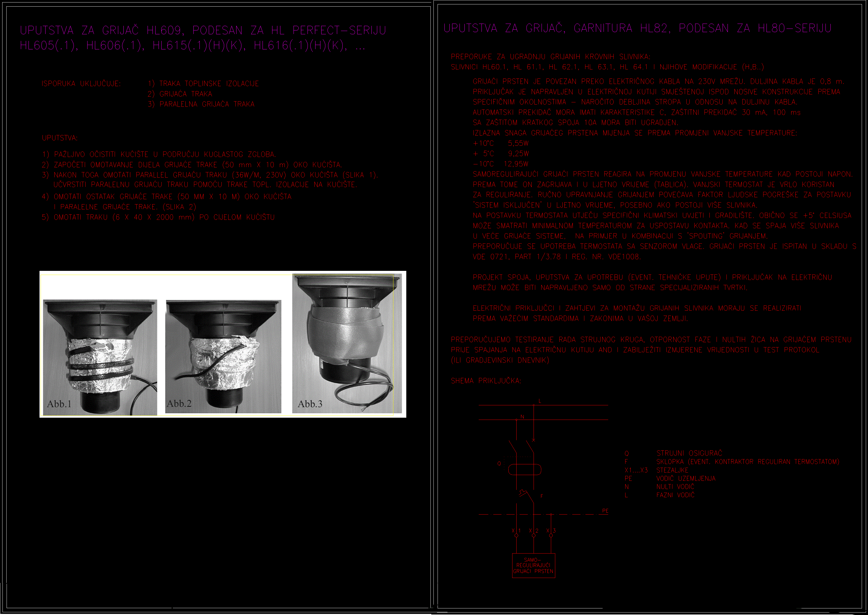Screen dimensions: 868x615
Task: Click the '(ILI GRADJEVINSKI DNEVNIK)' text
Action: 500,360
